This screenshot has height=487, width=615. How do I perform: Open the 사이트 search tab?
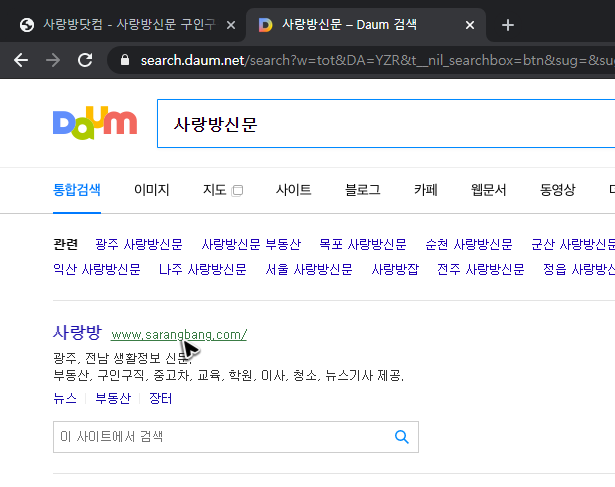click(x=293, y=190)
